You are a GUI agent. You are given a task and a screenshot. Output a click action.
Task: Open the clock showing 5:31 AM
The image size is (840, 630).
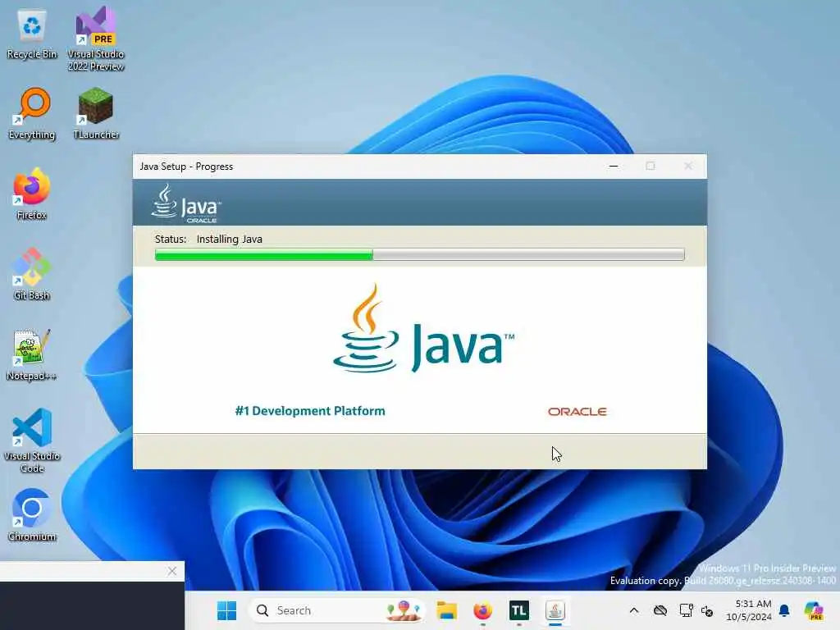point(748,610)
